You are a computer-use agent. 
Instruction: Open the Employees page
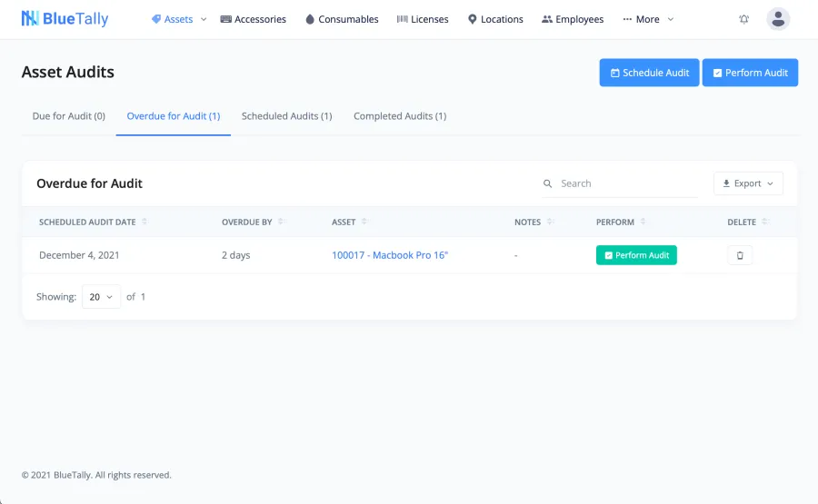pos(573,19)
